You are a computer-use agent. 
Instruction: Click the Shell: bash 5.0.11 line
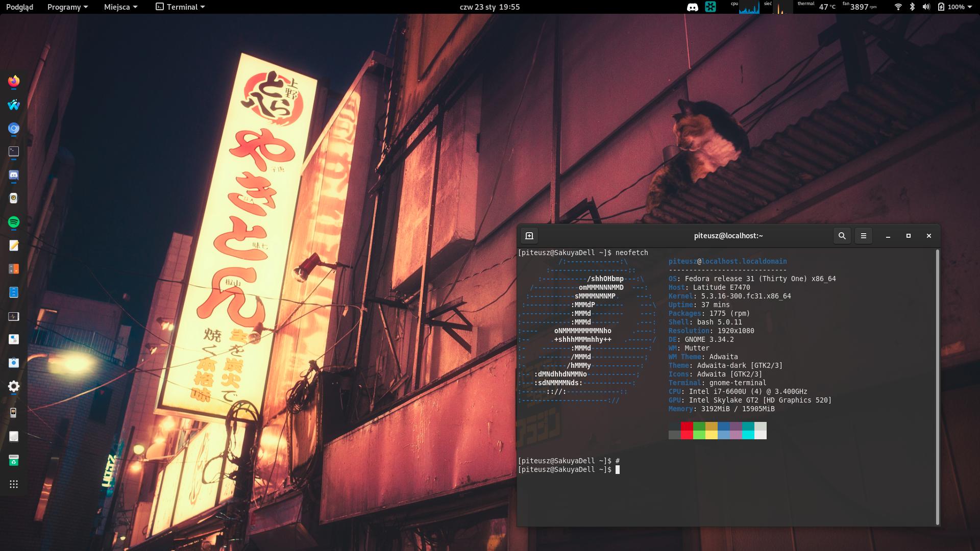pyautogui.click(x=705, y=322)
